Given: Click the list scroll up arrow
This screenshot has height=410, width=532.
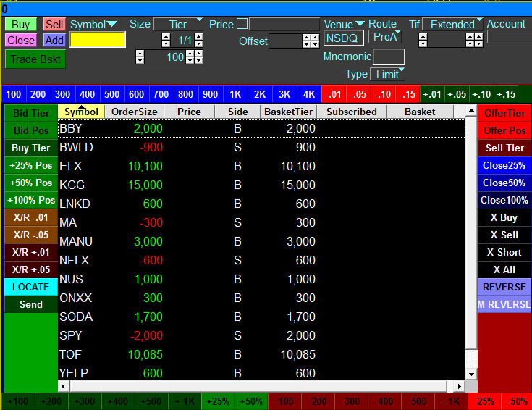Looking at the screenshot, I should pyautogui.click(x=471, y=110).
